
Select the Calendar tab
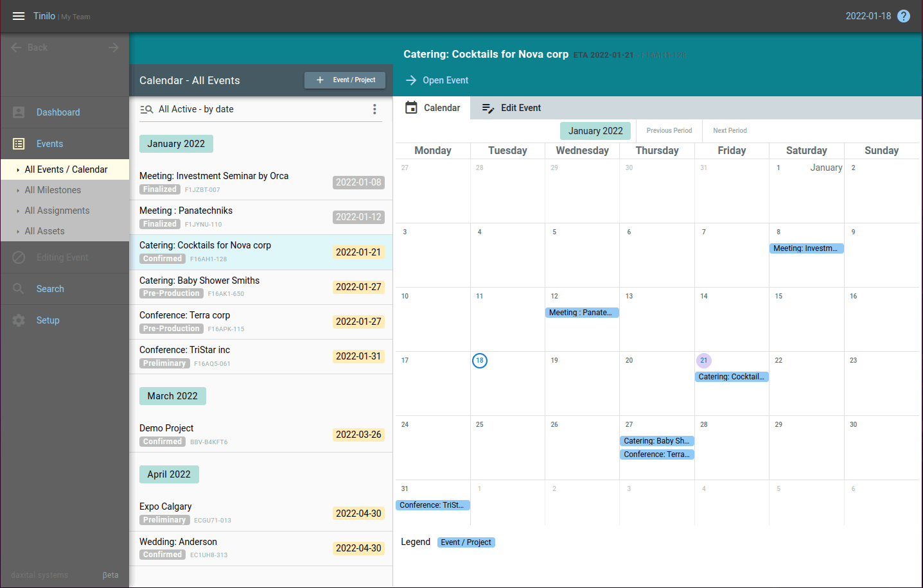(x=433, y=108)
